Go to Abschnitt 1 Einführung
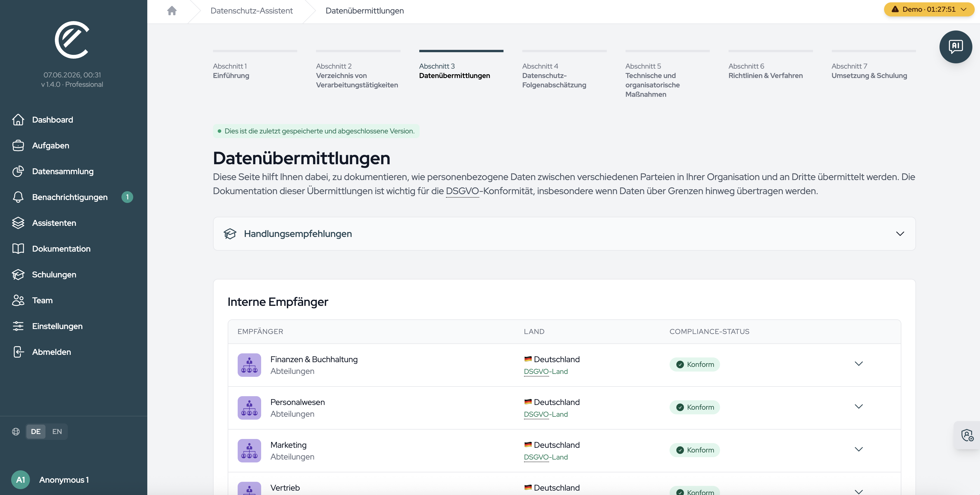Screen dimensions: 980x495 click(255, 65)
